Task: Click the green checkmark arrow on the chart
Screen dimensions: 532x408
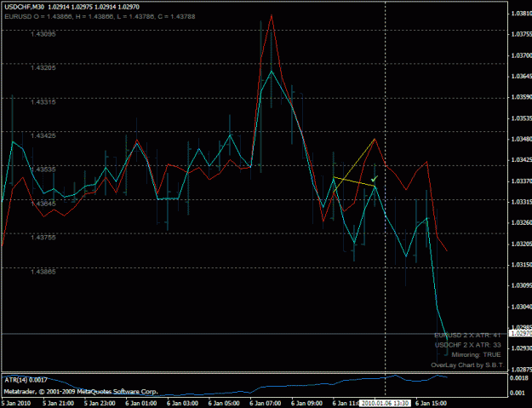Action: tap(375, 179)
